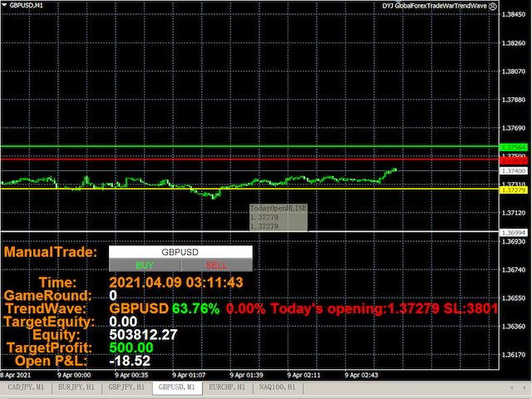The height and width of the screenshot is (399, 532).
Task: Click the tab scroll right arrow
Action: pyautogui.click(x=525, y=387)
